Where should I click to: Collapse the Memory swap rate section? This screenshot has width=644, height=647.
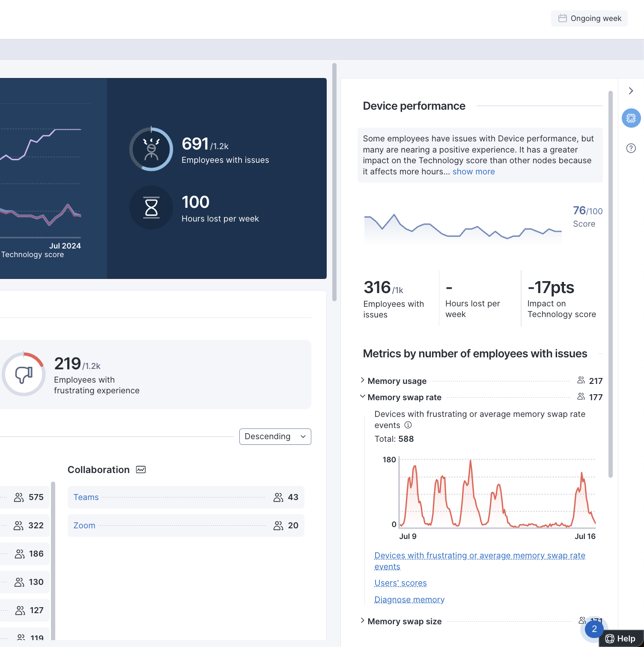click(x=363, y=397)
